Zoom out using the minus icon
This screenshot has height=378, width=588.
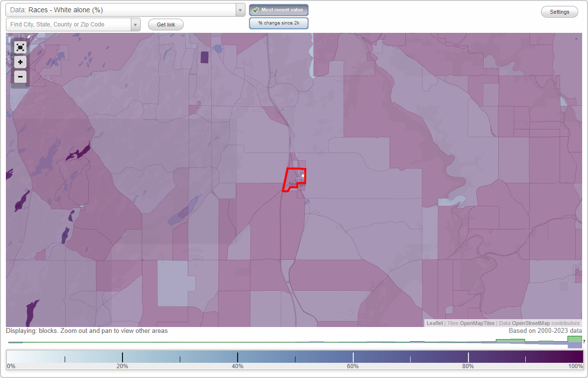20,76
